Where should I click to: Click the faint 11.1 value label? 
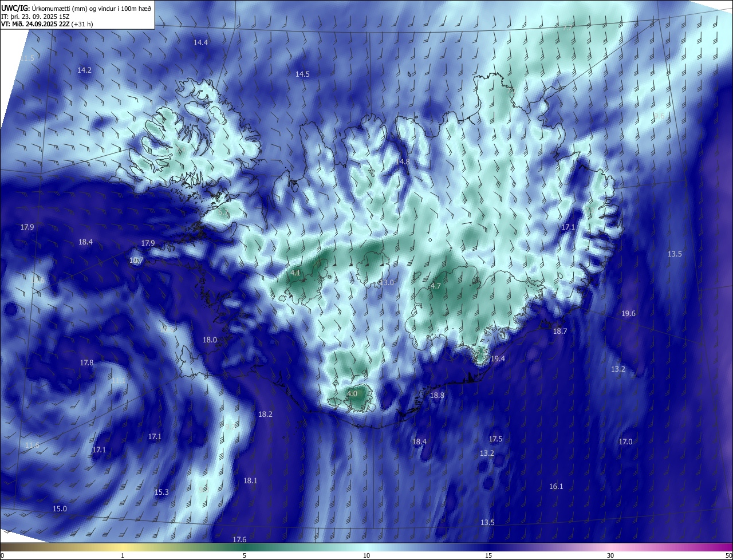click(x=119, y=381)
